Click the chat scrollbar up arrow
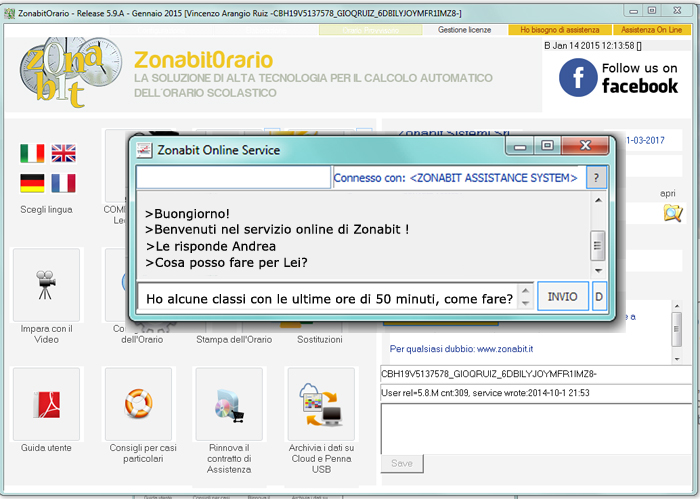This screenshot has height=499, width=700. [x=598, y=200]
